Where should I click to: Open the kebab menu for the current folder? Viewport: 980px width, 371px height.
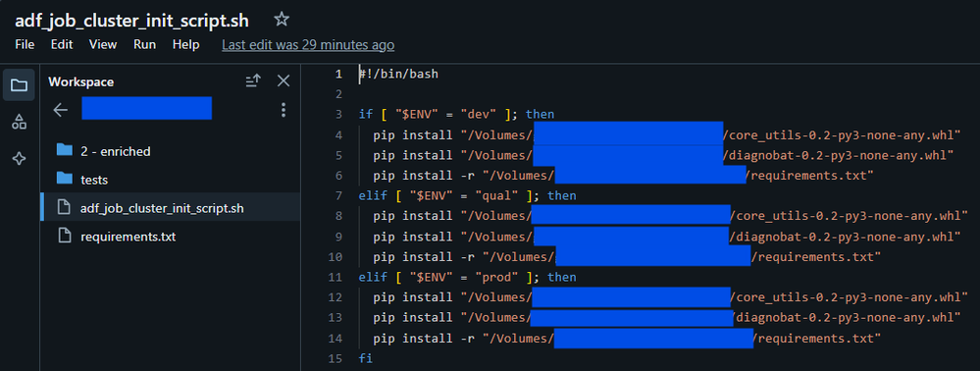[x=284, y=110]
